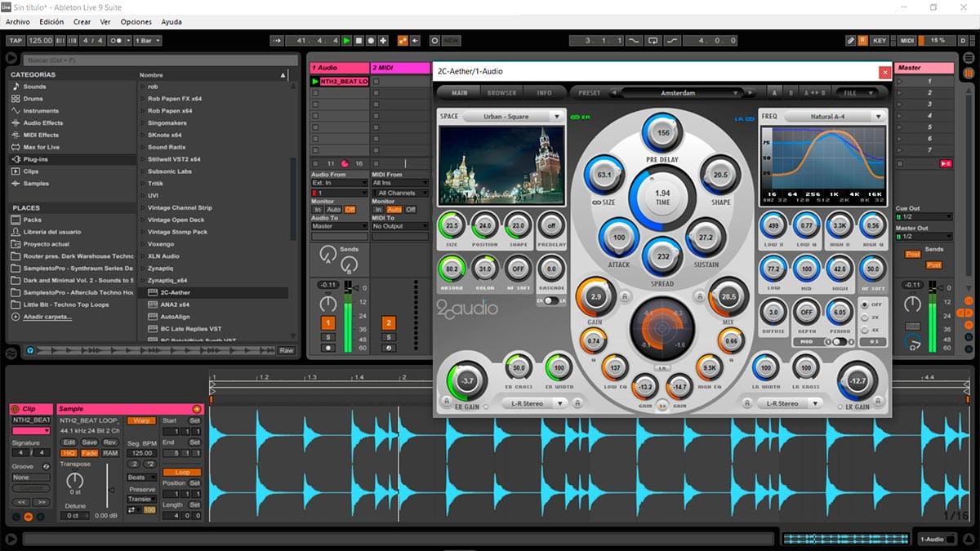Launch the NTH2_BEAT LO clip
This screenshot has width=980, height=551.
click(x=316, y=82)
